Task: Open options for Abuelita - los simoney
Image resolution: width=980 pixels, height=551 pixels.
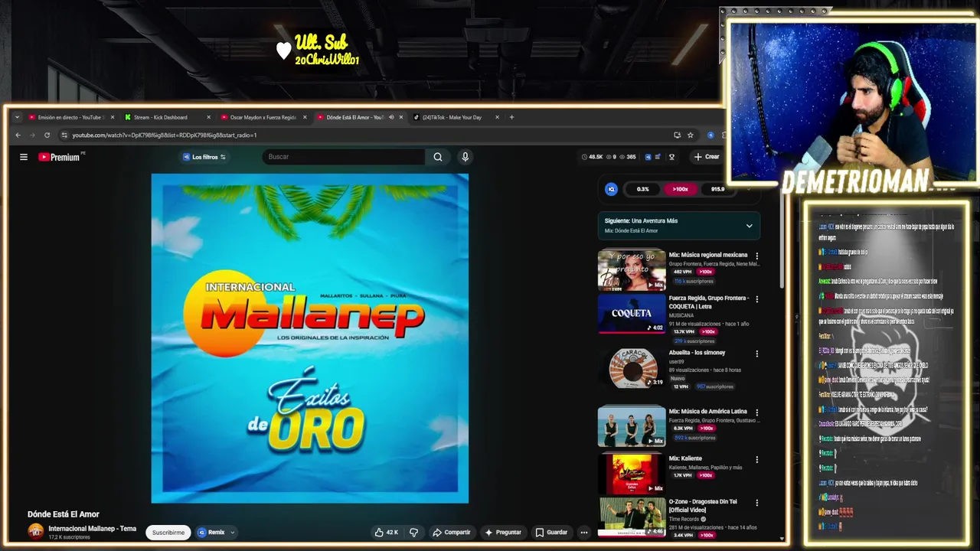Action: pos(757,354)
